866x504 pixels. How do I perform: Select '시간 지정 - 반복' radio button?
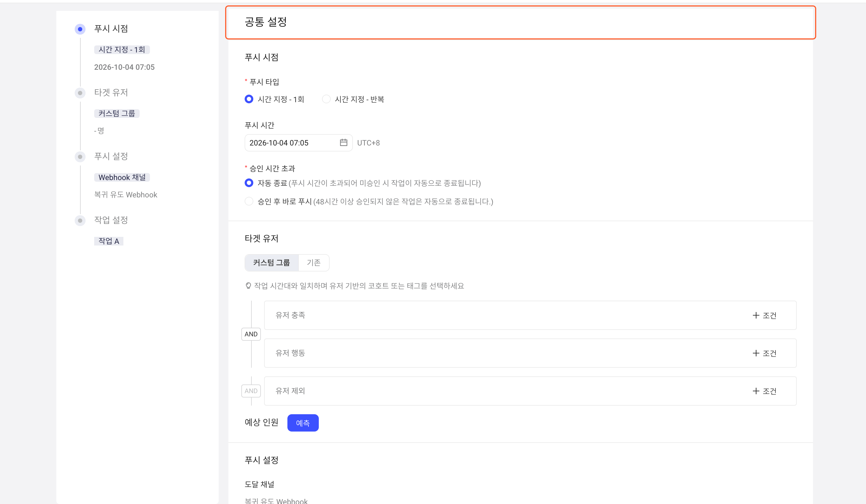pyautogui.click(x=326, y=99)
